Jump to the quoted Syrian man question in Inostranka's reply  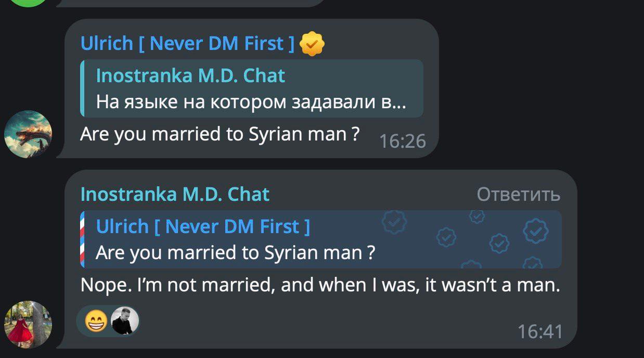[235, 253]
